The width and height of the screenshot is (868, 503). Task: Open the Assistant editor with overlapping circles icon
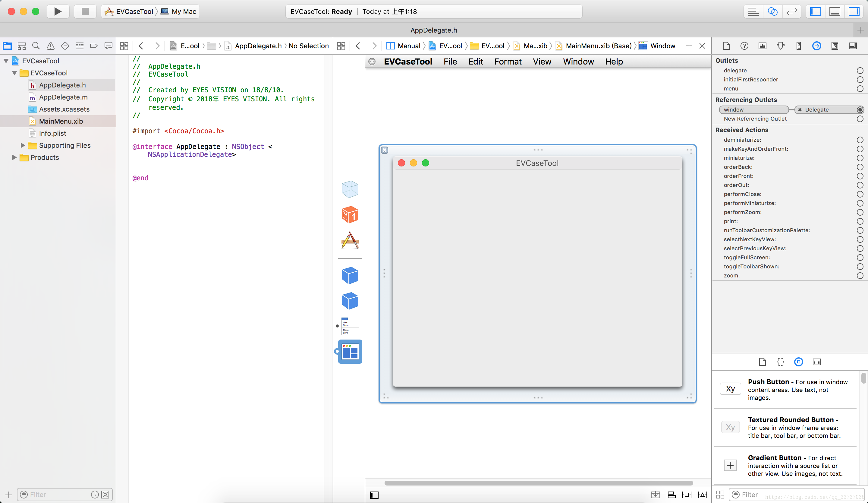click(x=772, y=11)
